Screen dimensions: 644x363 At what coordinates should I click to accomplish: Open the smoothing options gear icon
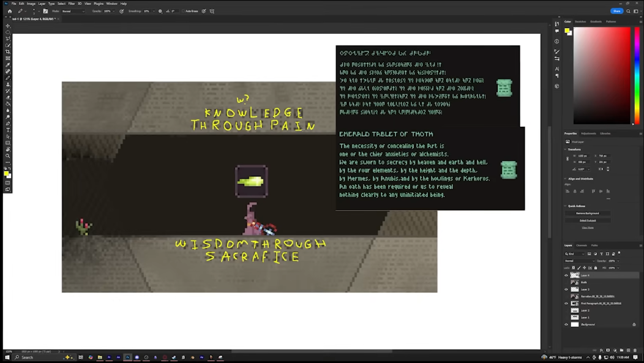coord(160,11)
